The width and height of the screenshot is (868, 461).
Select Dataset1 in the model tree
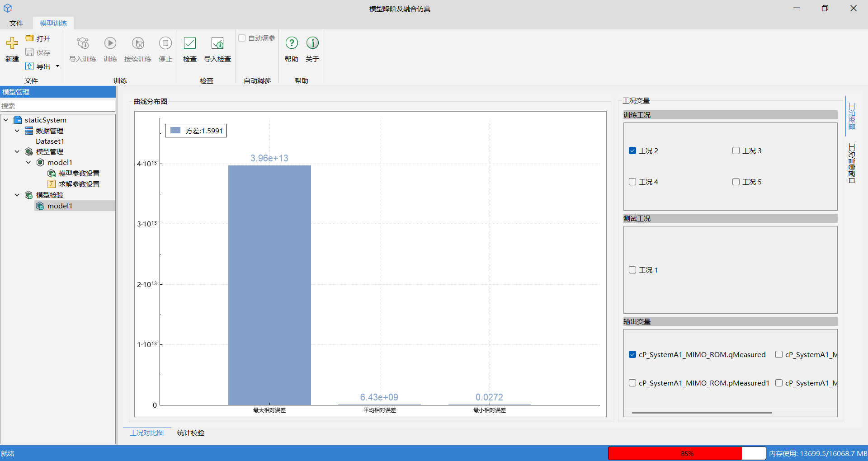(50, 141)
